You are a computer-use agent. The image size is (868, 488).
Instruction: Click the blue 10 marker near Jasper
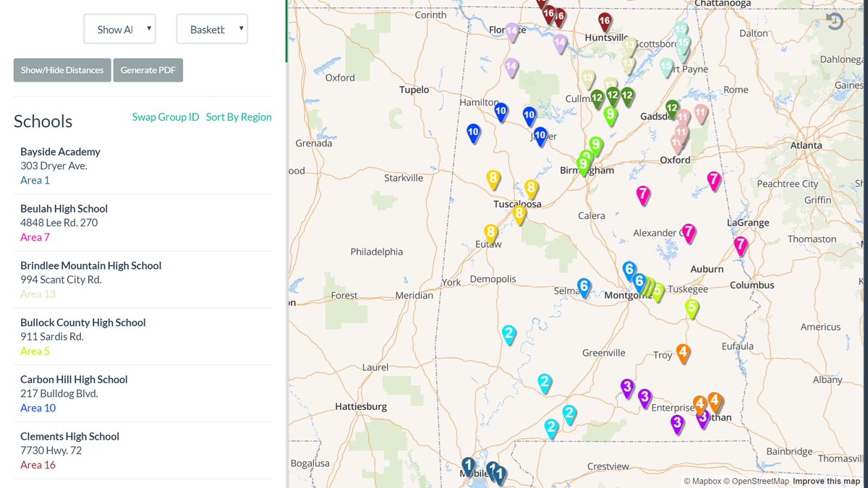[540, 134]
